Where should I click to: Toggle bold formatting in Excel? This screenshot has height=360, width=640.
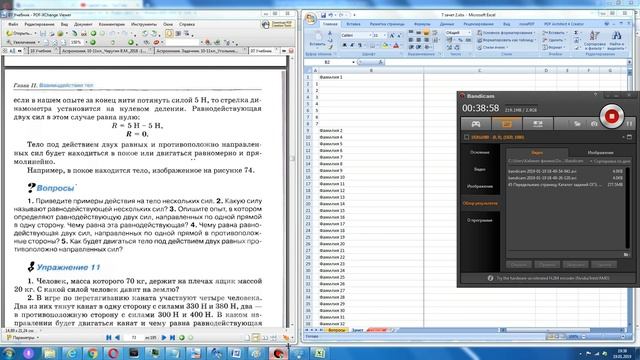pos(344,46)
